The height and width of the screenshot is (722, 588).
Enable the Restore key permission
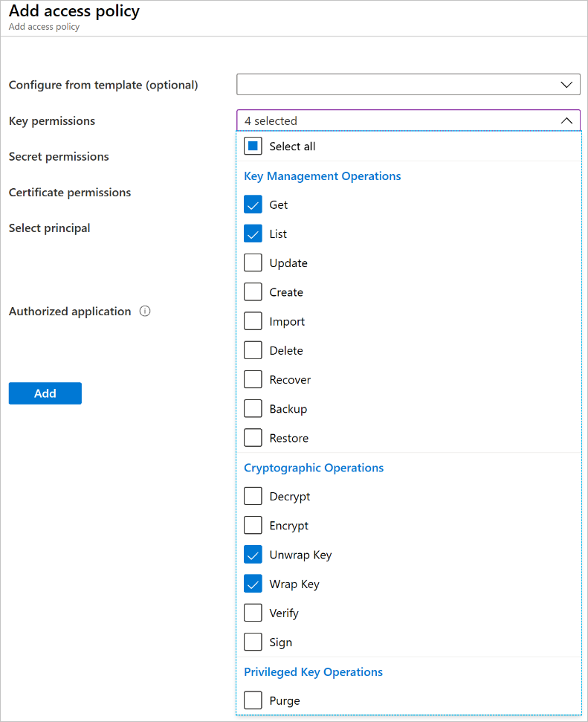(x=253, y=438)
